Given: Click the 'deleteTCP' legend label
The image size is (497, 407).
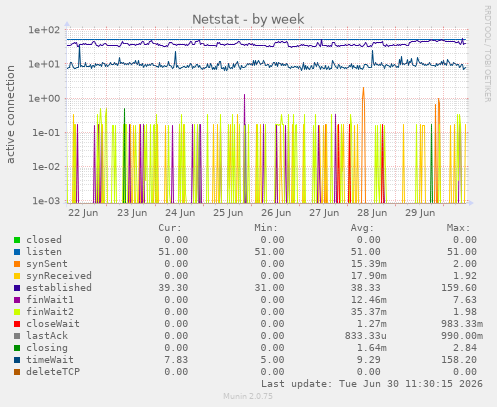Looking at the screenshot, I should click(x=53, y=372).
